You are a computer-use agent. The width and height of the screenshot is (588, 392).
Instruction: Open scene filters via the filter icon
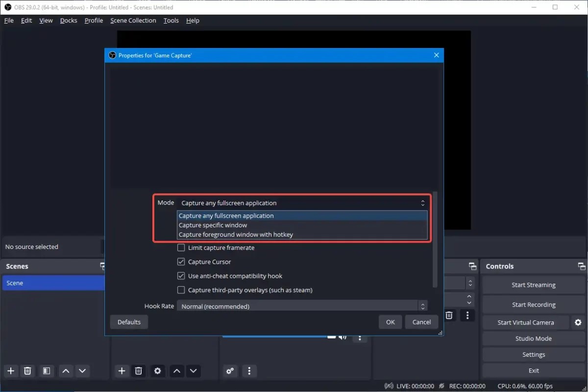tap(47, 371)
